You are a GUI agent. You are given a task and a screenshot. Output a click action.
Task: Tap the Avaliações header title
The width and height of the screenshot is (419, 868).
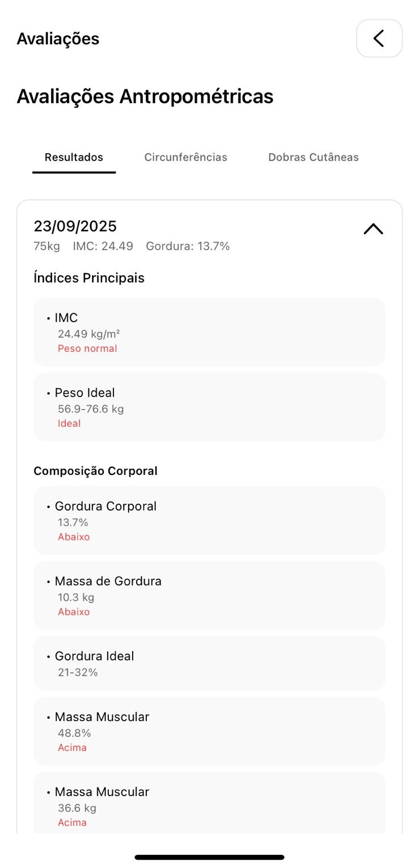[58, 39]
